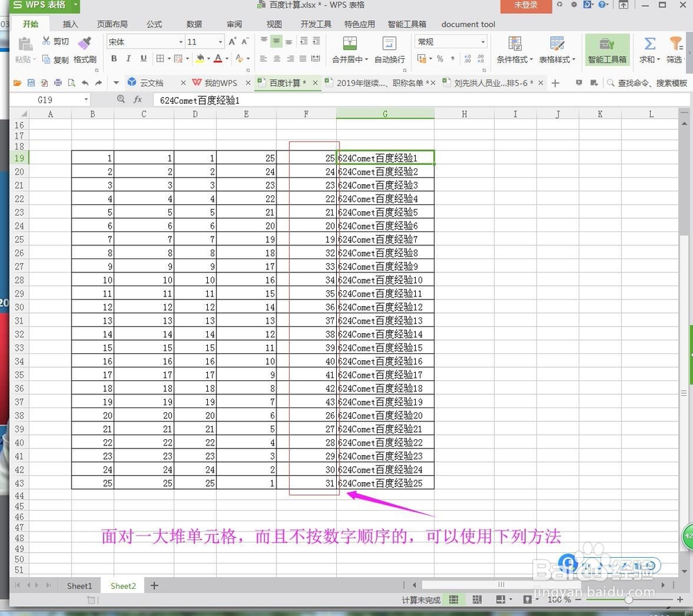Viewport: 693px width, 616px height.
Task: Open the Smart Toolbox (智能工具箱)
Action: (607, 49)
